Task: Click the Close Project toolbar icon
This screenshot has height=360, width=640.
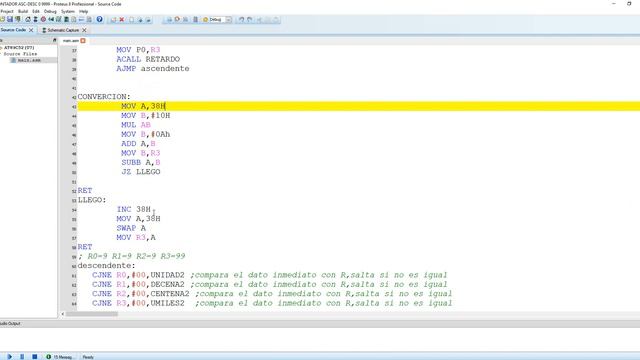Action: (18, 19)
